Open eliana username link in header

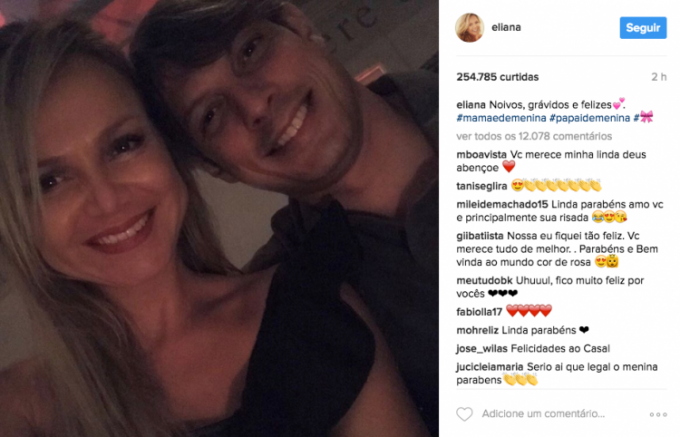506,27
